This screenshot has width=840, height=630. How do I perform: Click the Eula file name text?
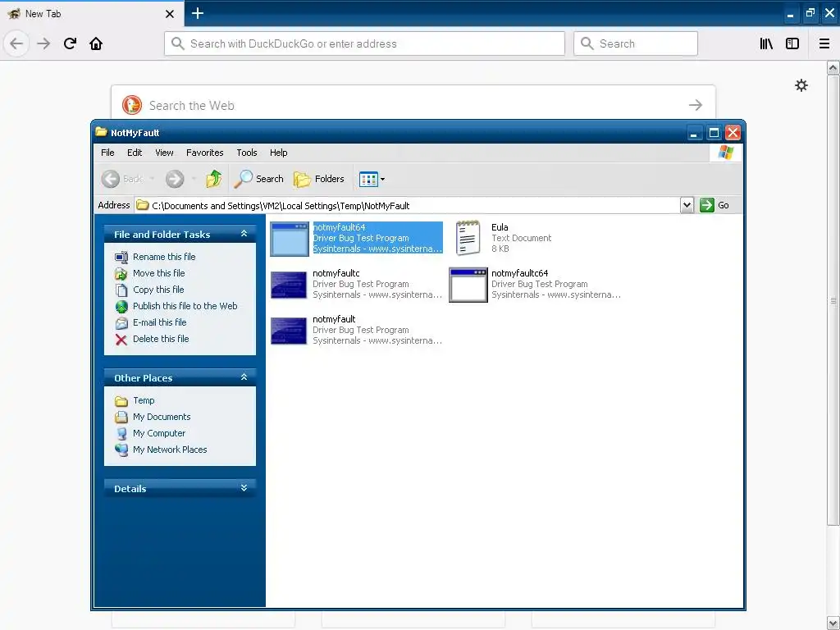click(500, 227)
